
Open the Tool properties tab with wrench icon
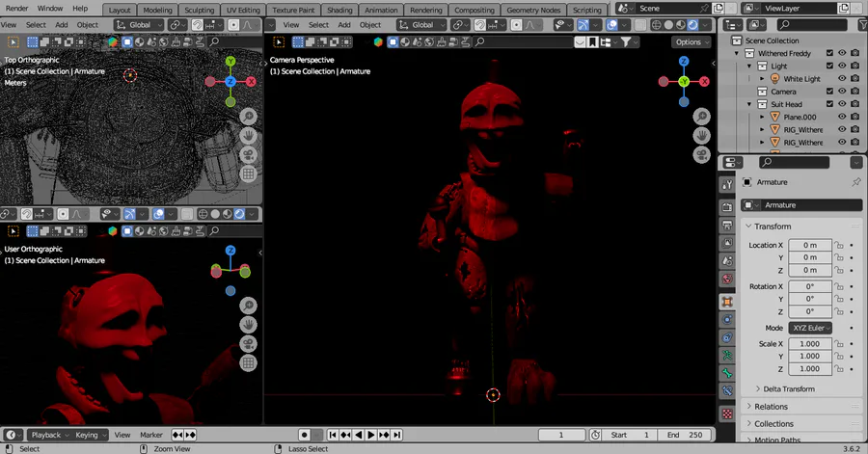coord(727,185)
